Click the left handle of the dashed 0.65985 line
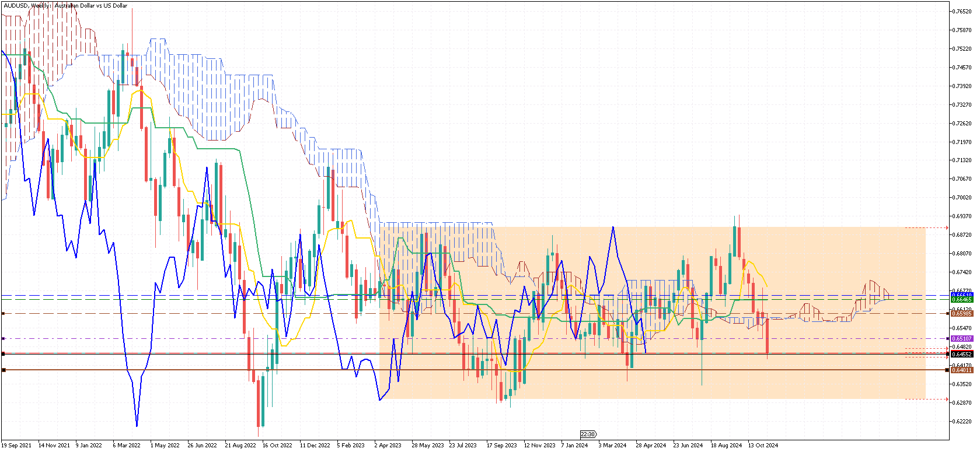Screen dimensions: 980x452 click(x=3, y=314)
